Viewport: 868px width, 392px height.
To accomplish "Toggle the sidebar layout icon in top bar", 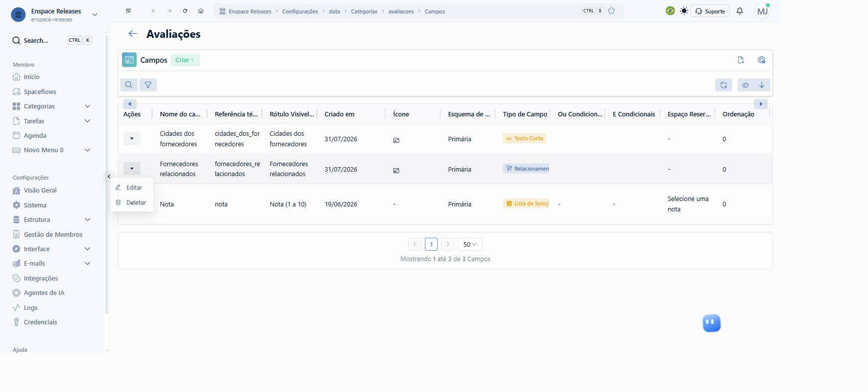I will [x=128, y=11].
